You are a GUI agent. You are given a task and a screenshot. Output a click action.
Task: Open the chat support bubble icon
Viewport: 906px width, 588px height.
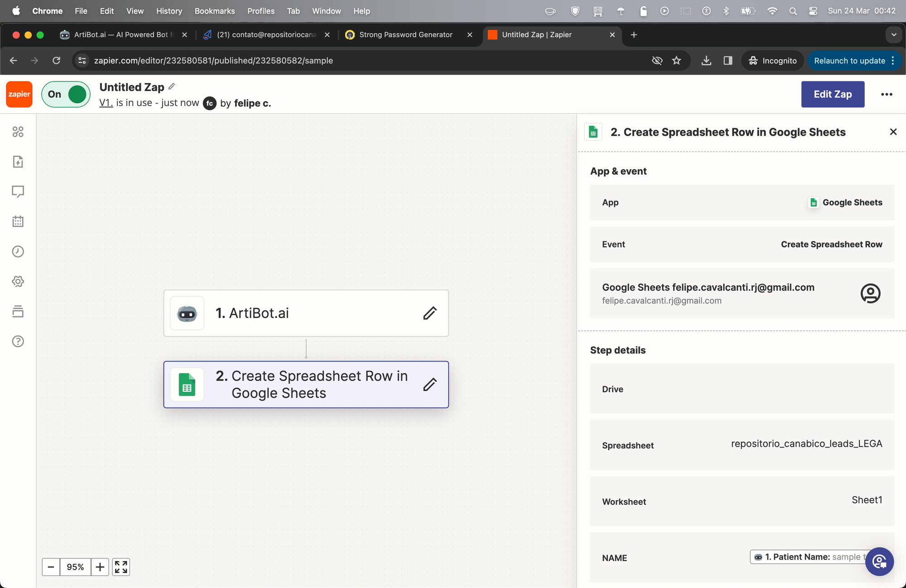[879, 562]
